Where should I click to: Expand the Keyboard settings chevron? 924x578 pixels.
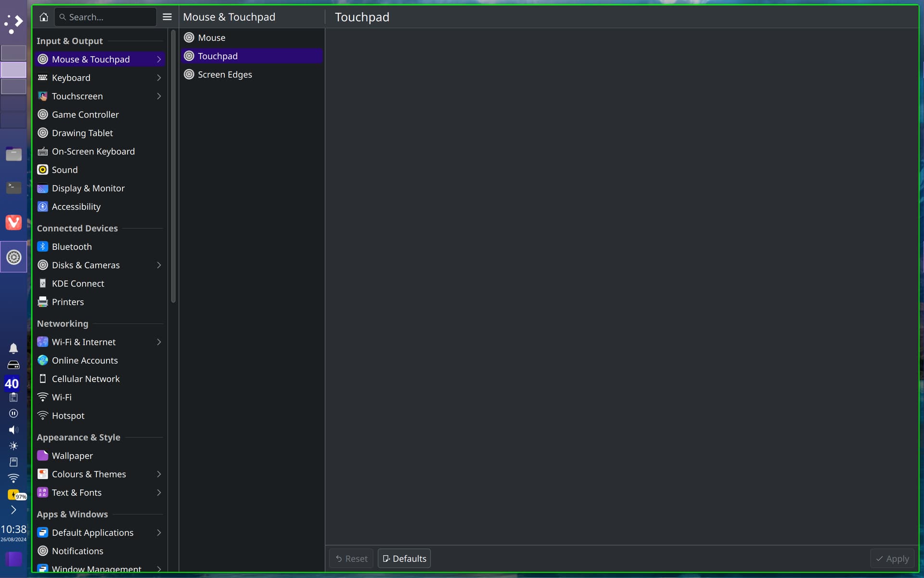(159, 78)
